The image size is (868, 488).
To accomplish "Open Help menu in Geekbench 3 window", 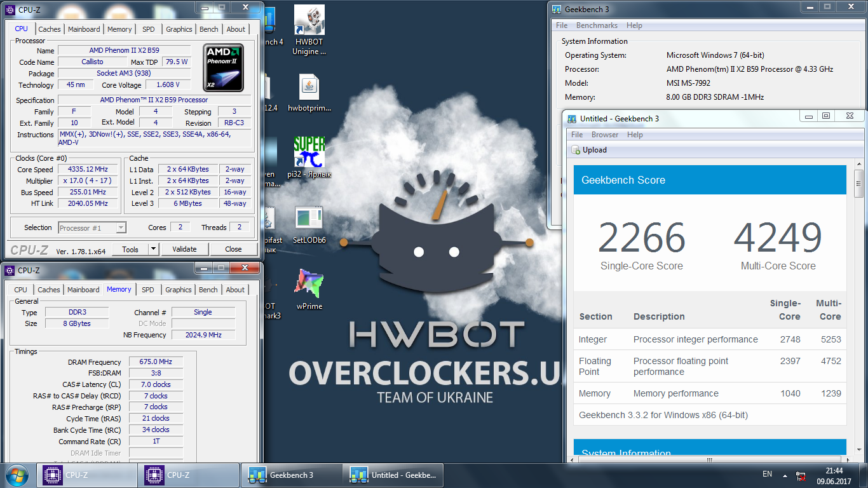I will (x=634, y=25).
